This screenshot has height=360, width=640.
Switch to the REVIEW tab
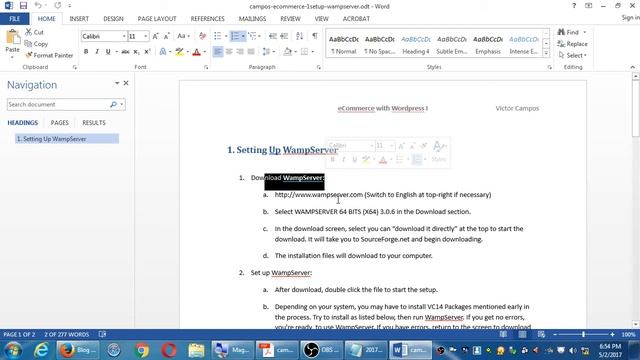(290, 19)
